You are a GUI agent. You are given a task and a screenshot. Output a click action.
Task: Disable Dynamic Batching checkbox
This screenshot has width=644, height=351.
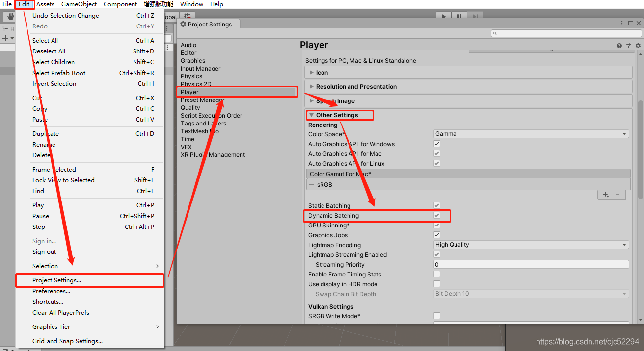point(437,215)
